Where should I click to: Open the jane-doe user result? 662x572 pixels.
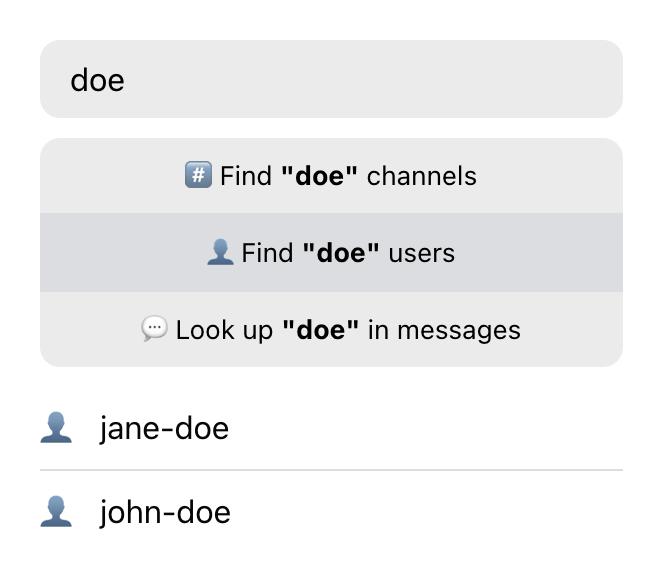[164, 429]
